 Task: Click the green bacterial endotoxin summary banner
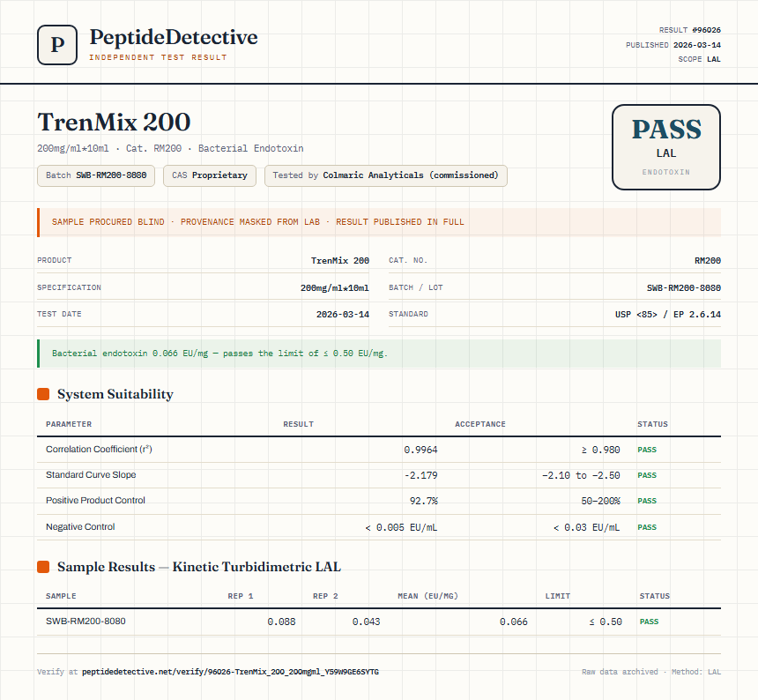click(x=379, y=354)
